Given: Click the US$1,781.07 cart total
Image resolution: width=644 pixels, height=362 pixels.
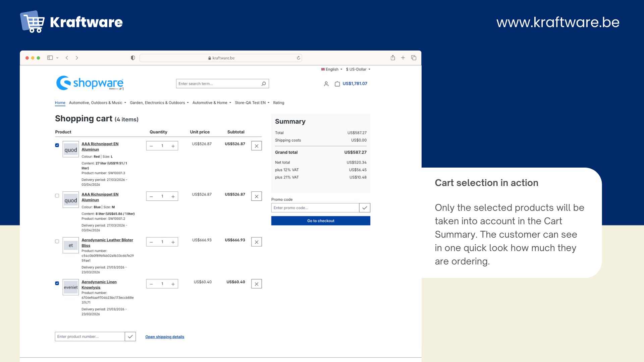Looking at the screenshot, I should pyautogui.click(x=355, y=84).
